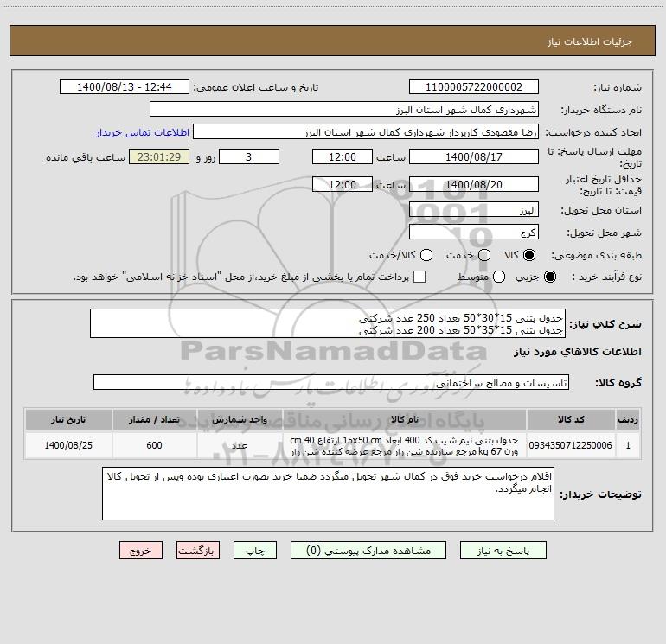Click the response deadline date 1400/08/17

[474, 156]
